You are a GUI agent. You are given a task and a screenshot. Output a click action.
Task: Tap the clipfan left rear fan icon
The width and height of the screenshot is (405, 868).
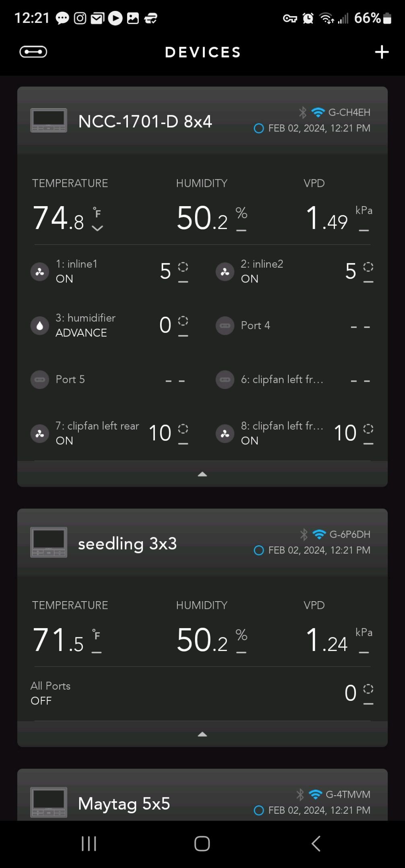(x=40, y=434)
